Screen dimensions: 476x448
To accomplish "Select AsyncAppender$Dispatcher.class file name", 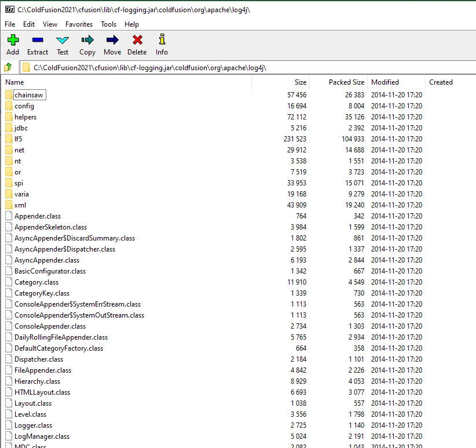I will (x=65, y=249).
